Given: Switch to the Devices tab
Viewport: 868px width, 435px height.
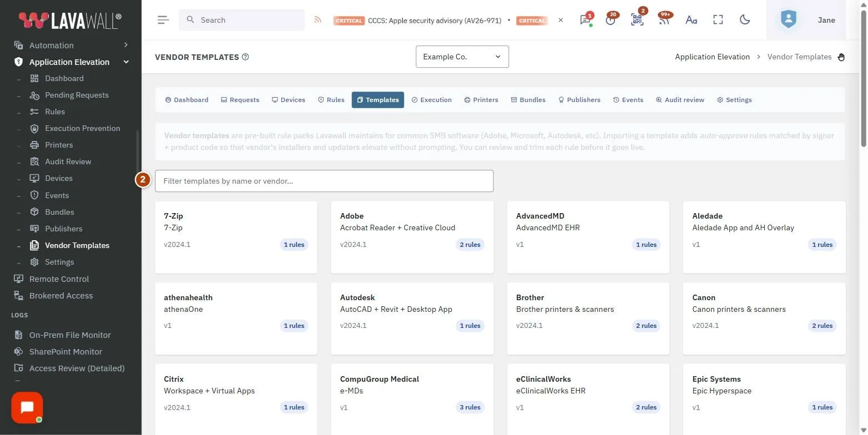Looking at the screenshot, I should click(x=289, y=100).
